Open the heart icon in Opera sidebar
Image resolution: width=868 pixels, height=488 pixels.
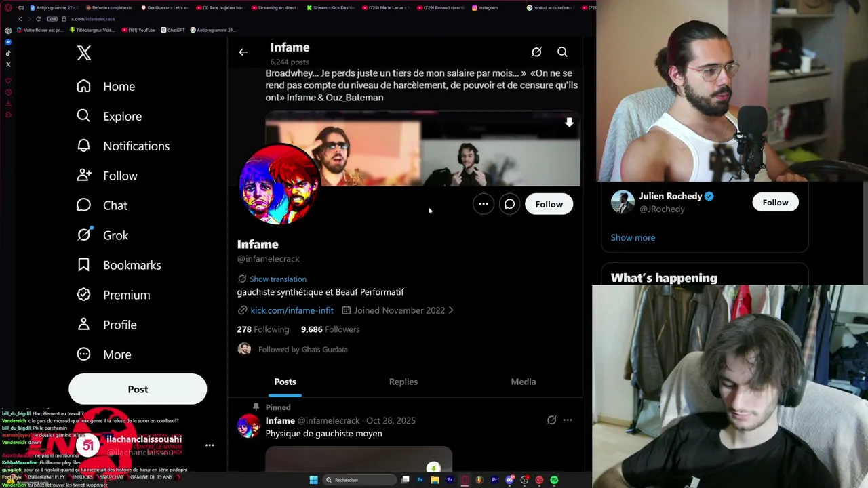click(x=8, y=81)
